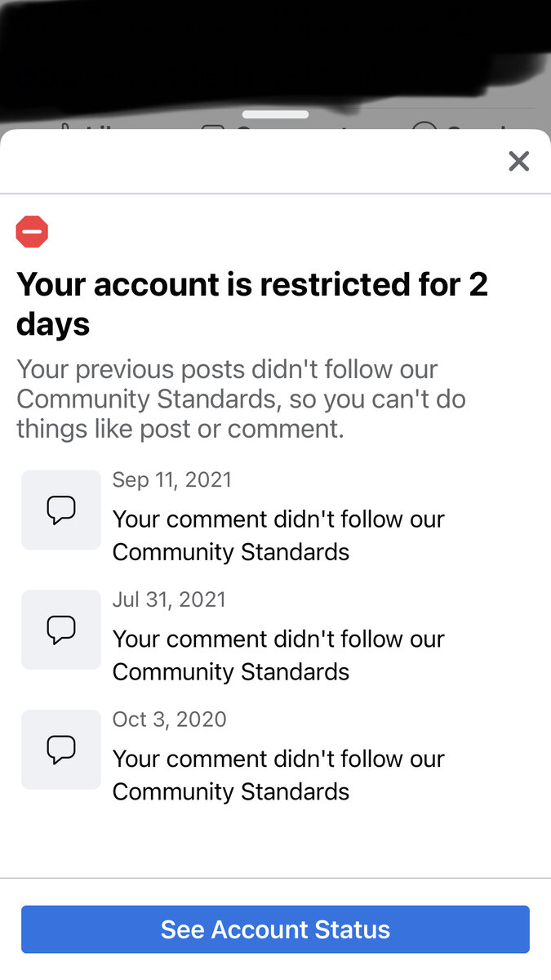Tap the partially hidden Send button behind the sheet
This screenshot has height=980, width=551.
coord(457,128)
